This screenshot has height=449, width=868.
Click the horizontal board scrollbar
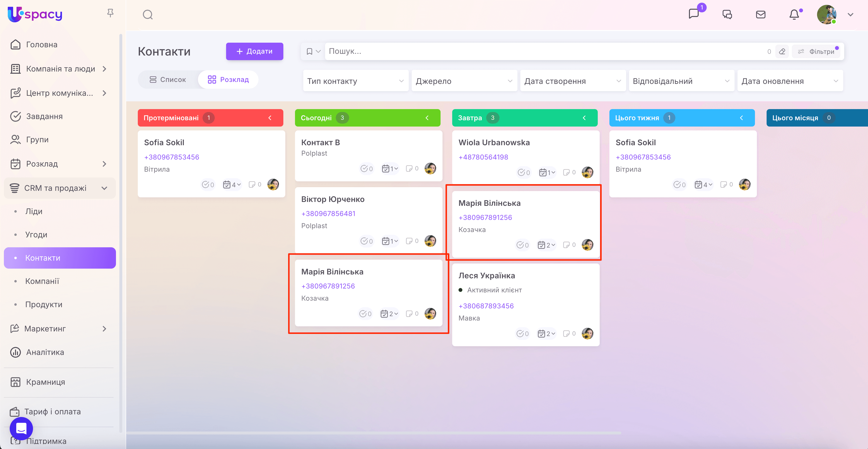(374, 433)
